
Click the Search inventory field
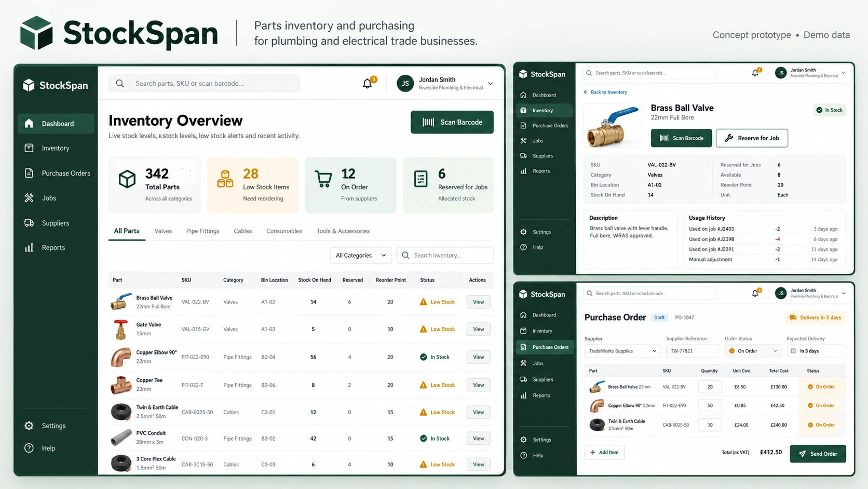click(x=445, y=255)
